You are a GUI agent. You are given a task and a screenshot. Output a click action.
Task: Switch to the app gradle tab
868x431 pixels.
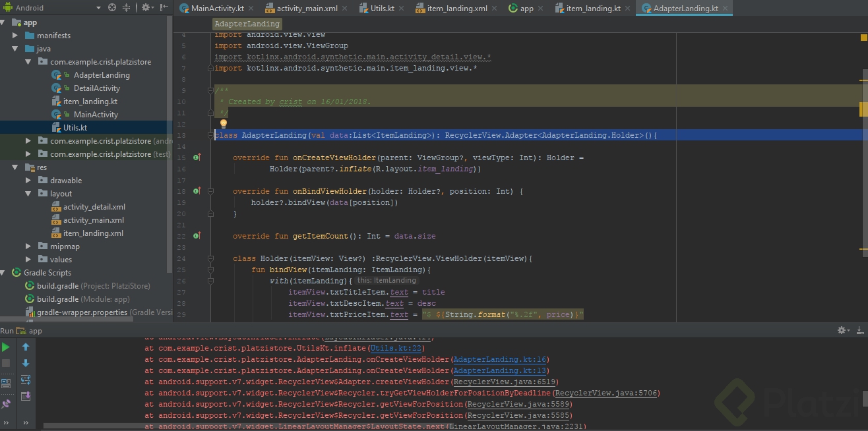click(x=526, y=9)
